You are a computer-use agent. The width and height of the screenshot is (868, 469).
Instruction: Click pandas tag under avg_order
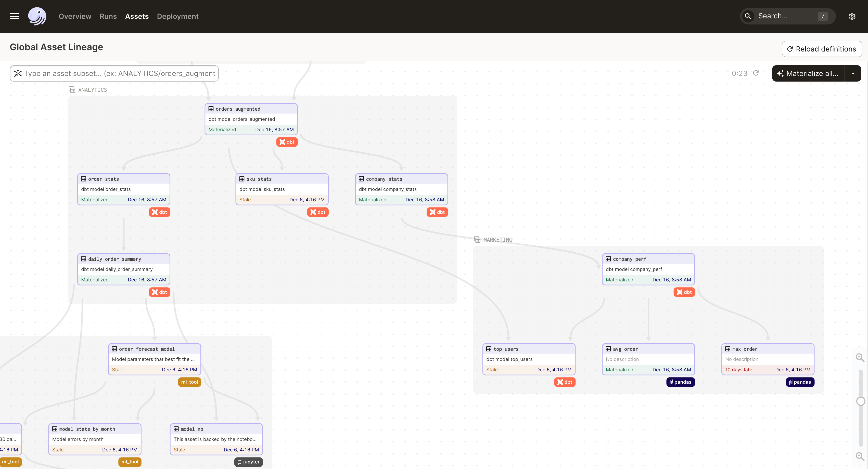tap(680, 382)
